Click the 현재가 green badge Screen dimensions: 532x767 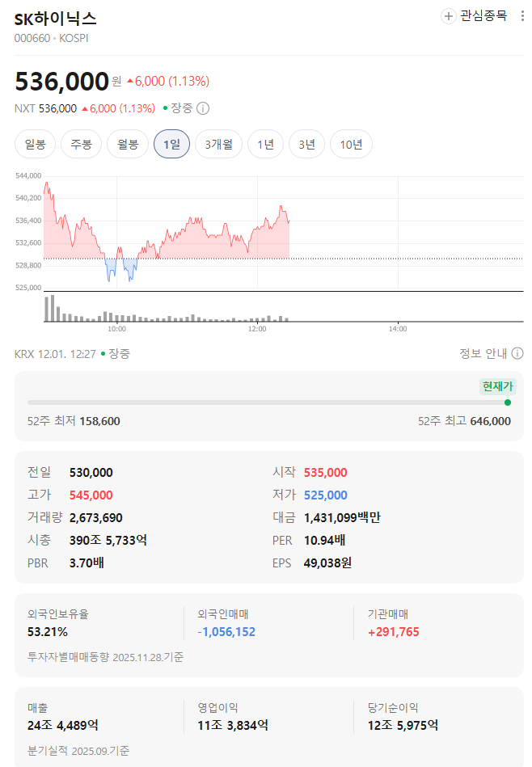point(498,386)
